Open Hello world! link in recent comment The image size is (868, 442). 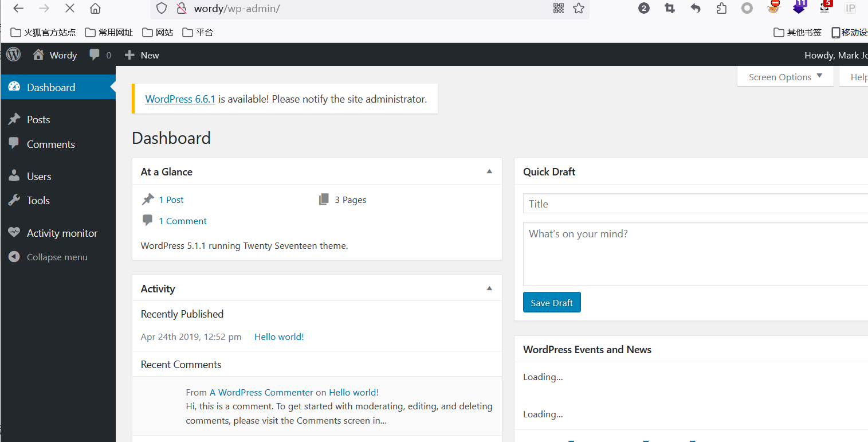pos(354,392)
